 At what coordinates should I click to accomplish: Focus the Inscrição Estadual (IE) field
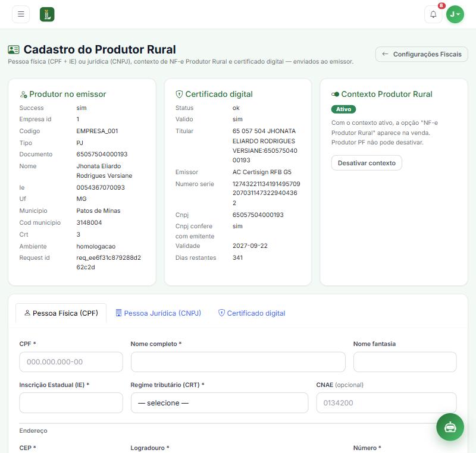click(x=71, y=402)
